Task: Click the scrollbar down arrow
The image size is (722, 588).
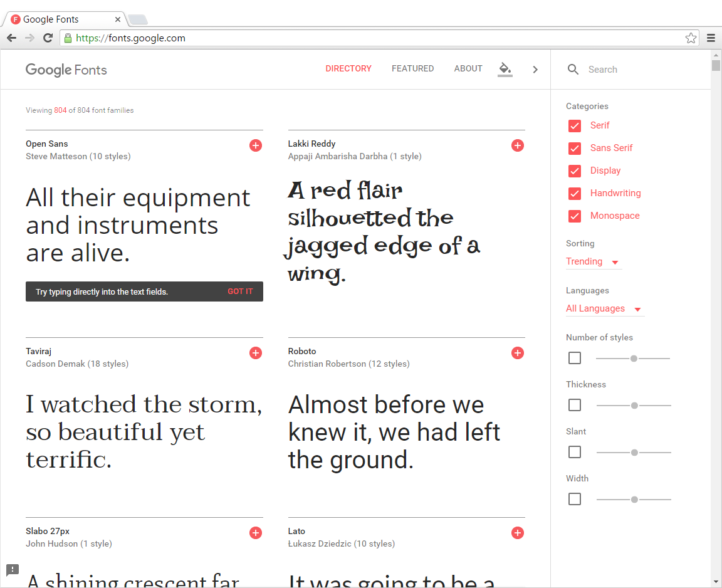Action: point(716,582)
